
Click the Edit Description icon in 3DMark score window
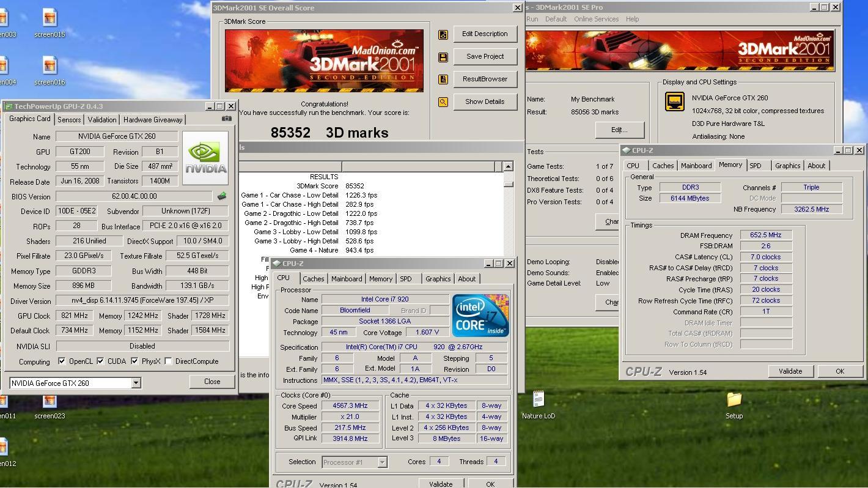[443, 35]
